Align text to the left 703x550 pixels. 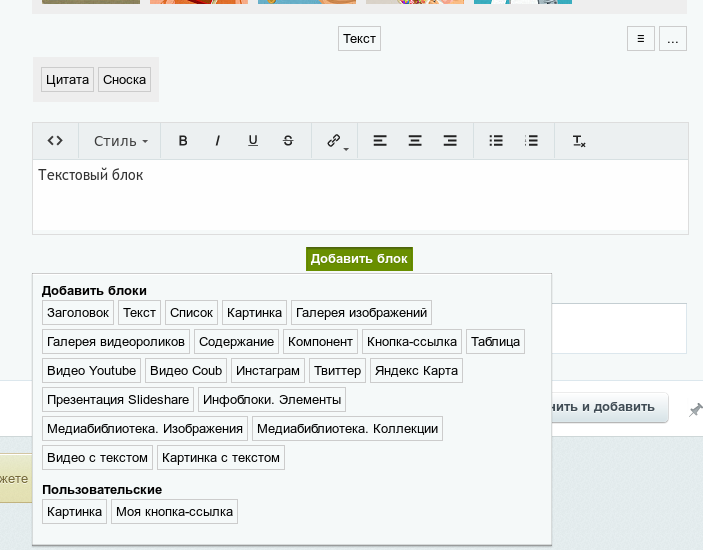tap(380, 141)
